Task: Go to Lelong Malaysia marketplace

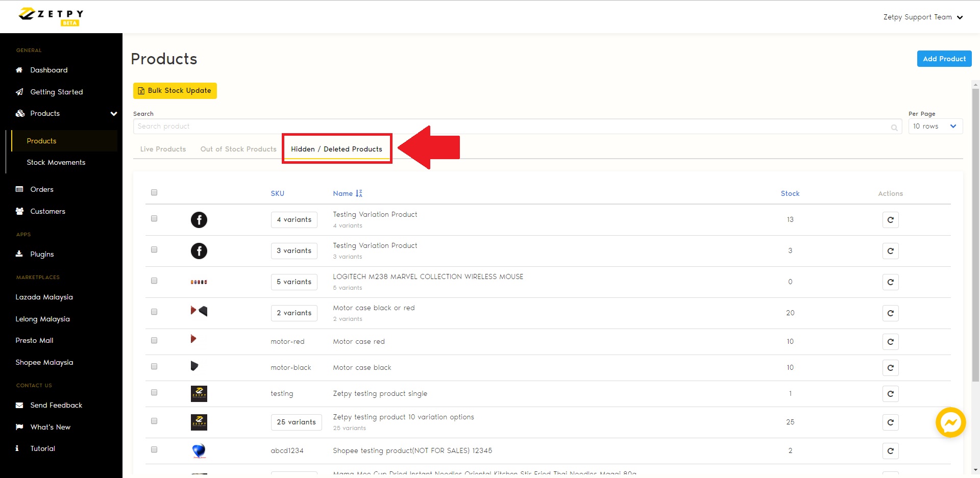Action: point(43,319)
